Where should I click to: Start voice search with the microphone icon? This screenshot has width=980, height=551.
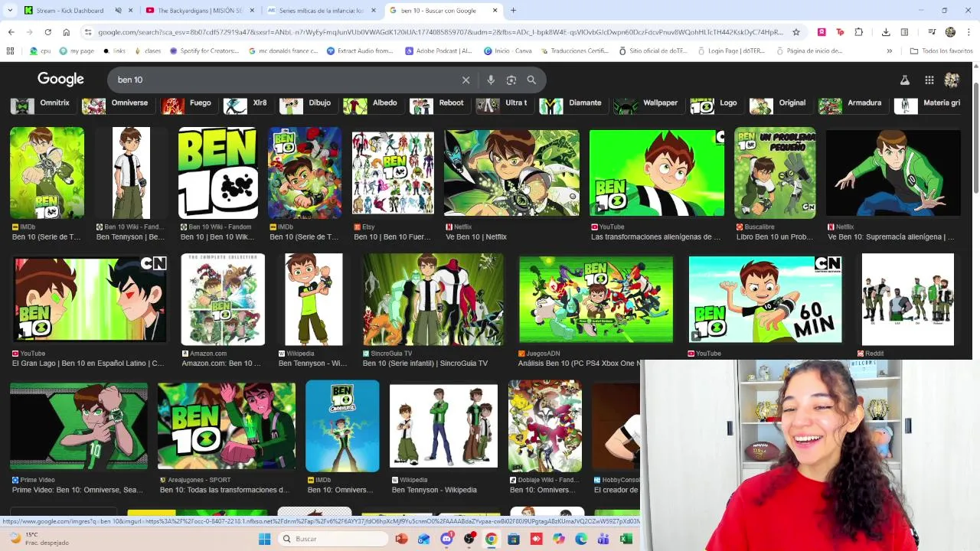coord(491,80)
